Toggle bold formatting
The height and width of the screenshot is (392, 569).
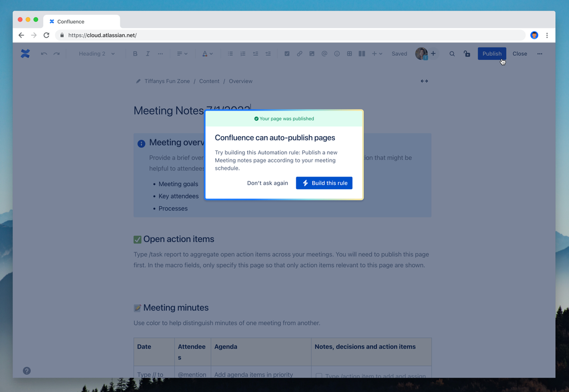click(135, 54)
